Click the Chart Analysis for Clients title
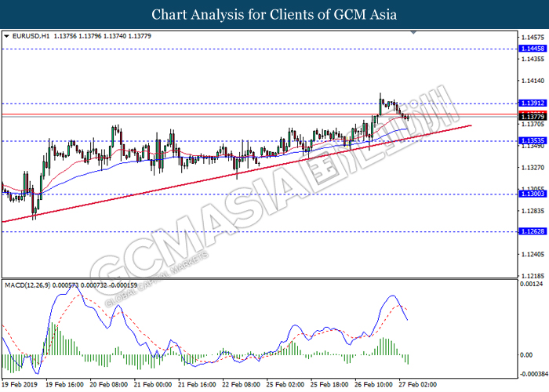This screenshot has height=392, width=549. [x=274, y=14]
